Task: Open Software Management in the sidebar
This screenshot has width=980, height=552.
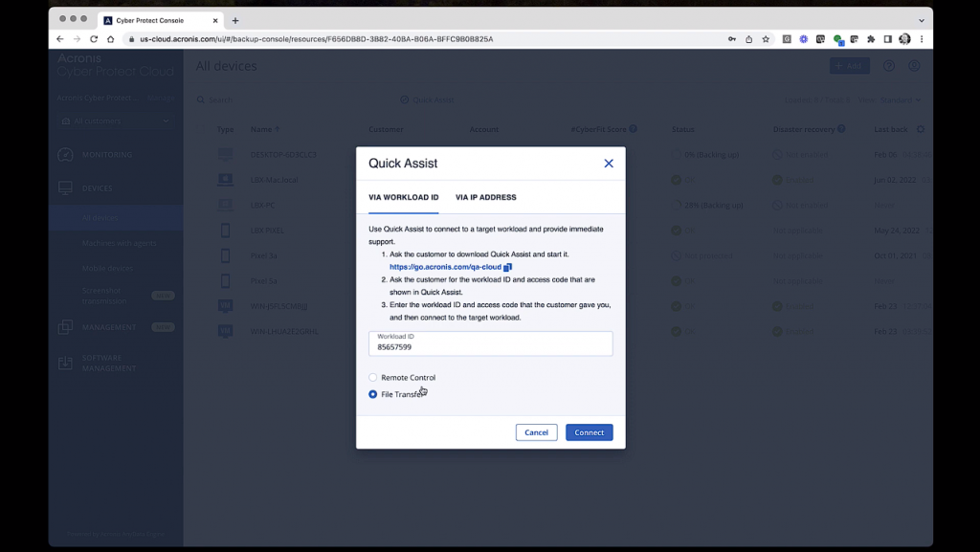Action: [109, 363]
